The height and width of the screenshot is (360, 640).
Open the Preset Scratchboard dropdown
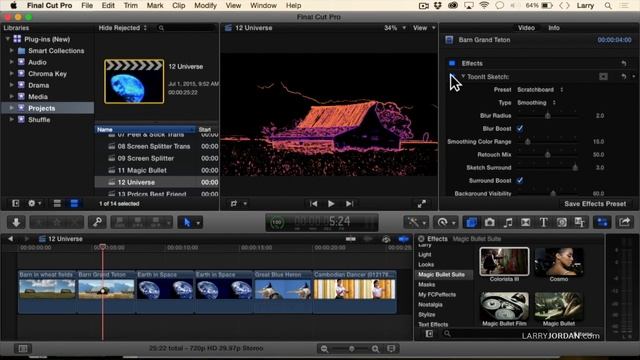[540, 90]
